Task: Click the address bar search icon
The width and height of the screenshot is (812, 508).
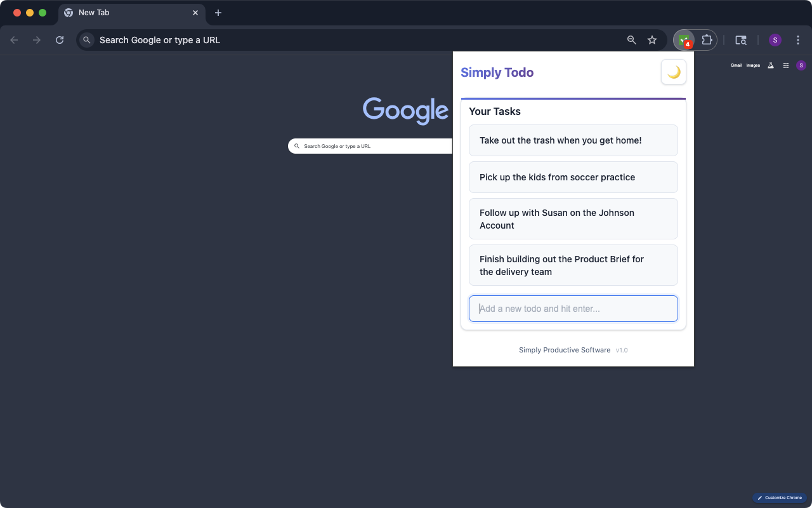Action: click(x=87, y=40)
